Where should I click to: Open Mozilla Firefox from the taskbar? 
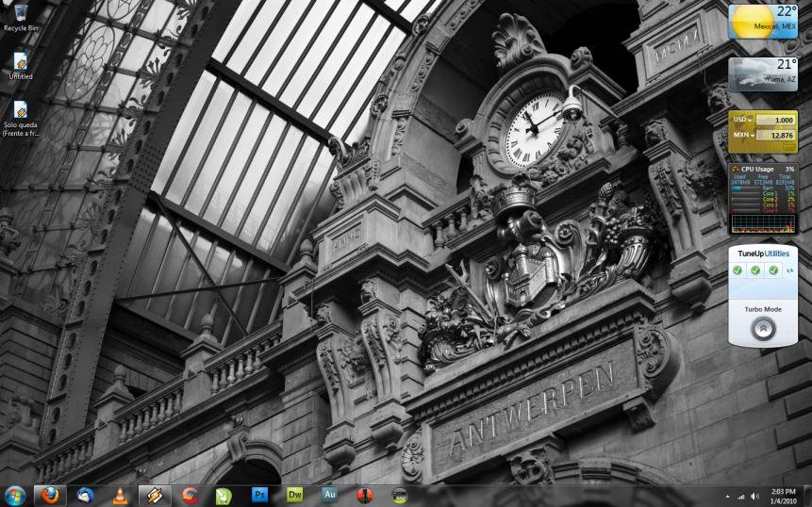pos(49,495)
